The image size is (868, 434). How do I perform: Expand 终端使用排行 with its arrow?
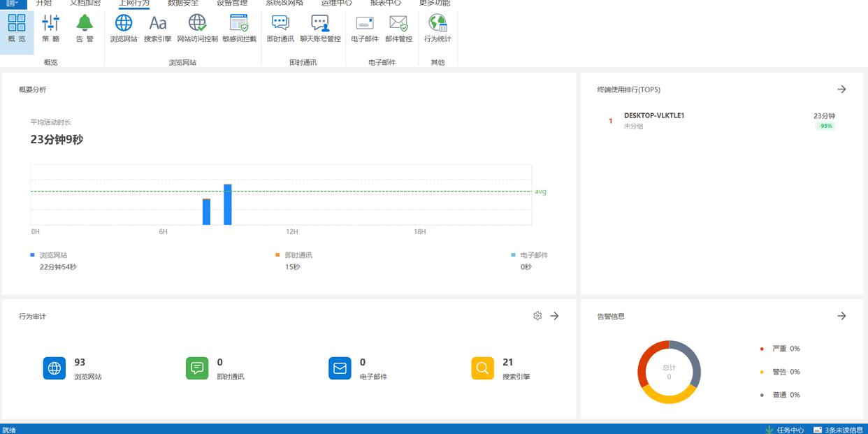tap(841, 89)
